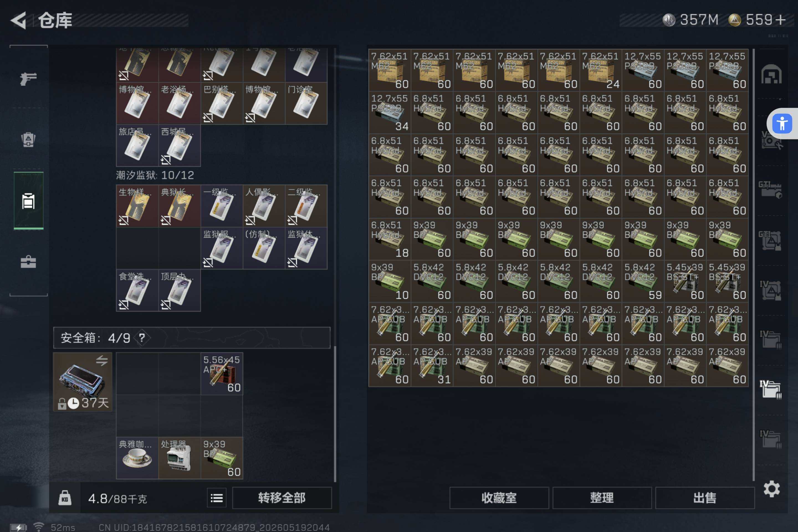Image resolution: width=798 pixels, height=532 pixels.
Task: Select the 5.8x42 DVC12 stack of 59
Action: 643,281
